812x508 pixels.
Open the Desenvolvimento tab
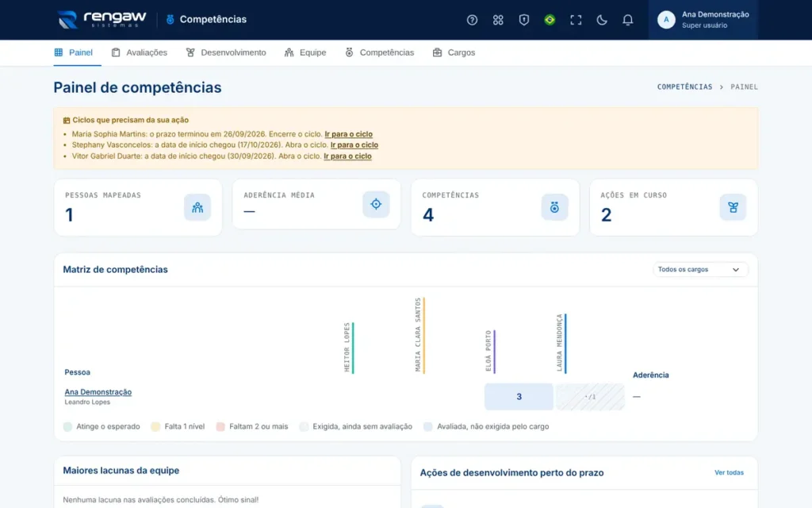click(226, 52)
